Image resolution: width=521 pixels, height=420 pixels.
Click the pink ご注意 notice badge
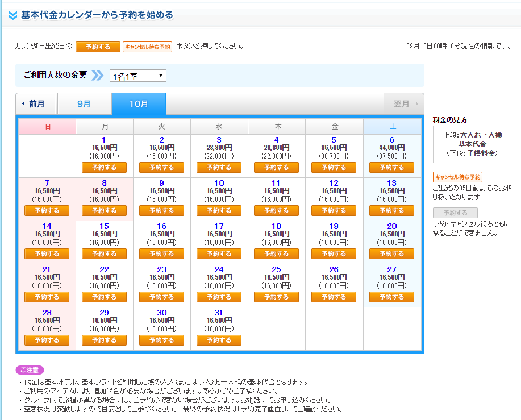[30, 370]
